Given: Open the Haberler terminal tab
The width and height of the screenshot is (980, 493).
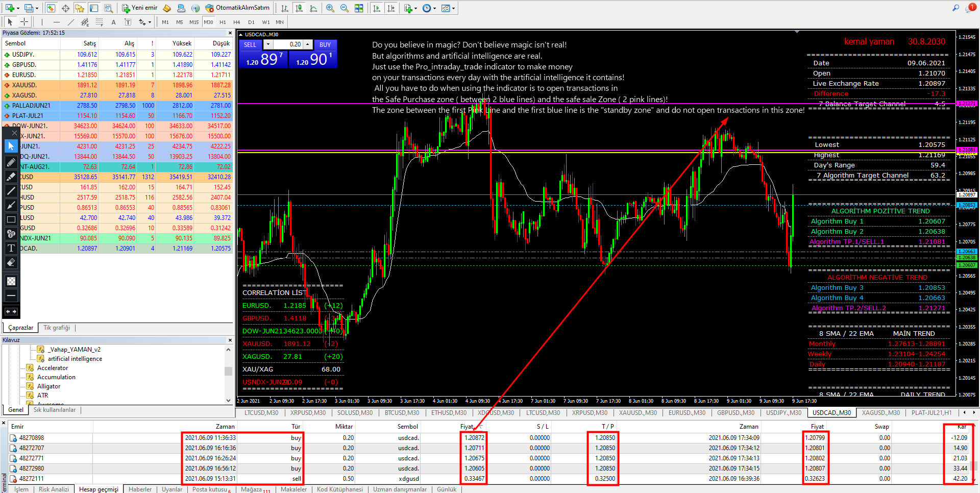Looking at the screenshot, I should (140, 489).
